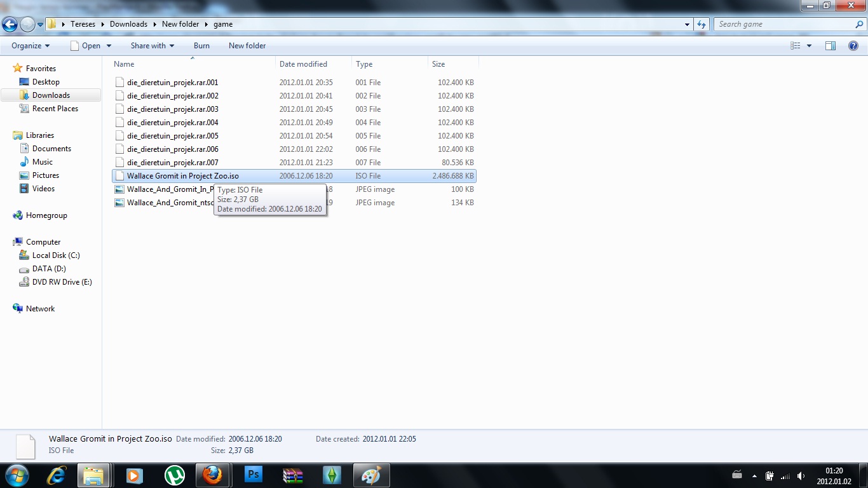The height and width of the screenshot is (488, 868).
Task: Open the Music library
Action: (43, 162)
